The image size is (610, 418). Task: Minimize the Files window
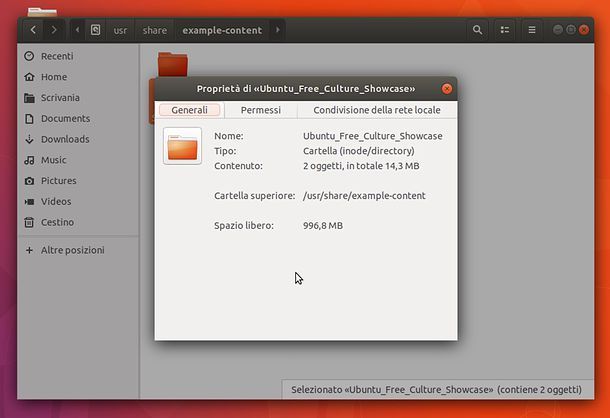coord(557,30)
